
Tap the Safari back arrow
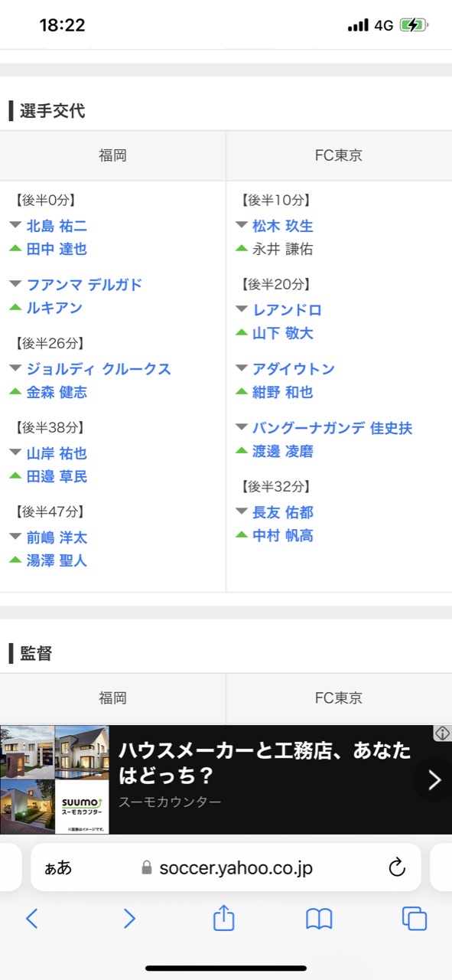tap(31, 919)
